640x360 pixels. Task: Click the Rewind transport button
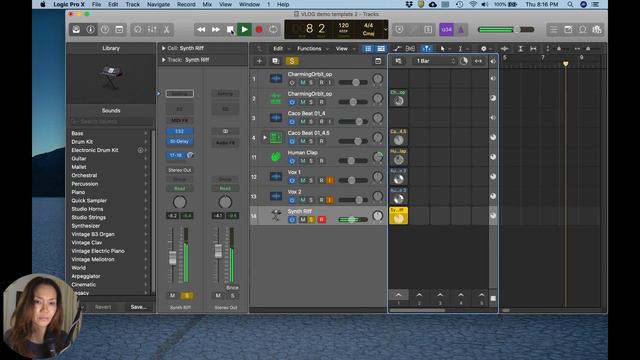tap(201, 29)
